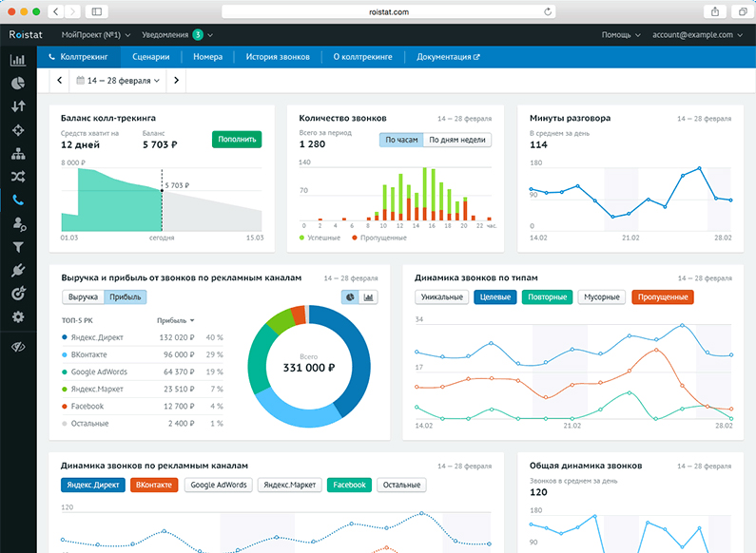This screenshot has width=756, height=553.
Task: Open the Сценарии tab
Action: coord(151,57)
